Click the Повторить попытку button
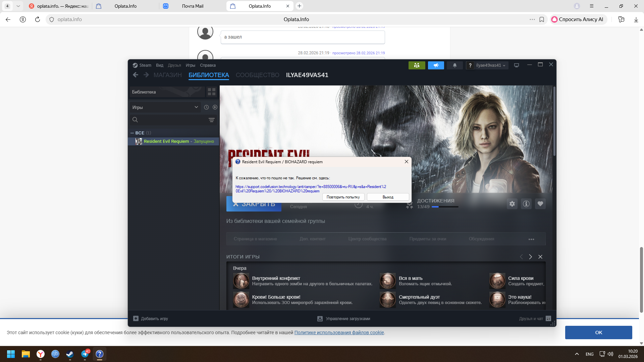644x362 pixels. [x=343, y=197]
